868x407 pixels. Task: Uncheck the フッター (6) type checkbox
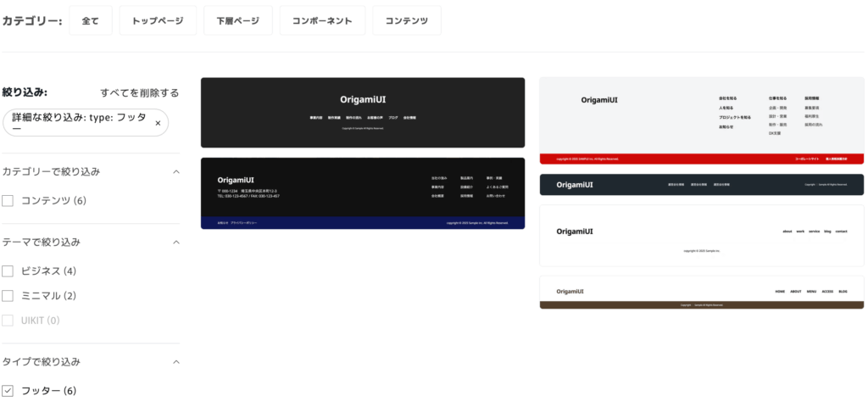[8, 391]
